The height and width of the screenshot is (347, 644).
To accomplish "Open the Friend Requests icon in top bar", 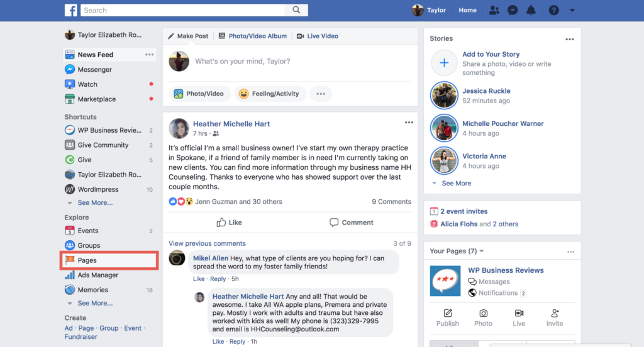I will coord(494,10).
